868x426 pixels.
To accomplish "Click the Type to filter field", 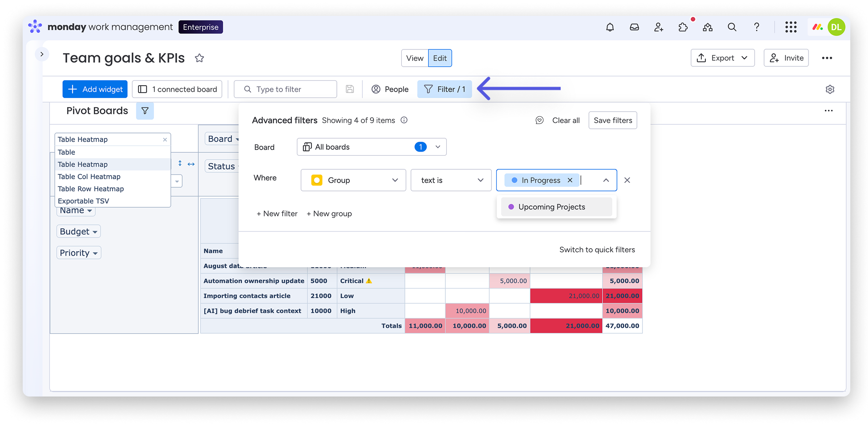I will click(x=291, y=89).
